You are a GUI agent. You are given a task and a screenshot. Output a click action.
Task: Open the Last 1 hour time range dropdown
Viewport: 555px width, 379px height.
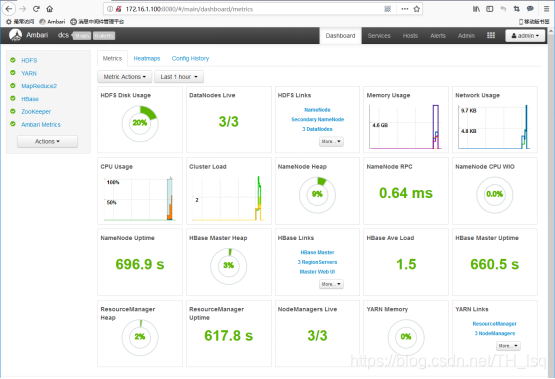pyautogui.click(x=179, y=77)
